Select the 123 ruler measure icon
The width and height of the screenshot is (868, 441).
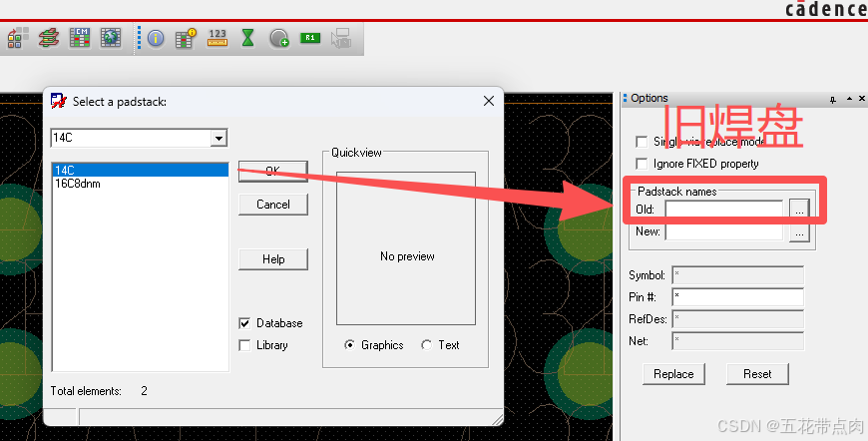coord(217,38)
